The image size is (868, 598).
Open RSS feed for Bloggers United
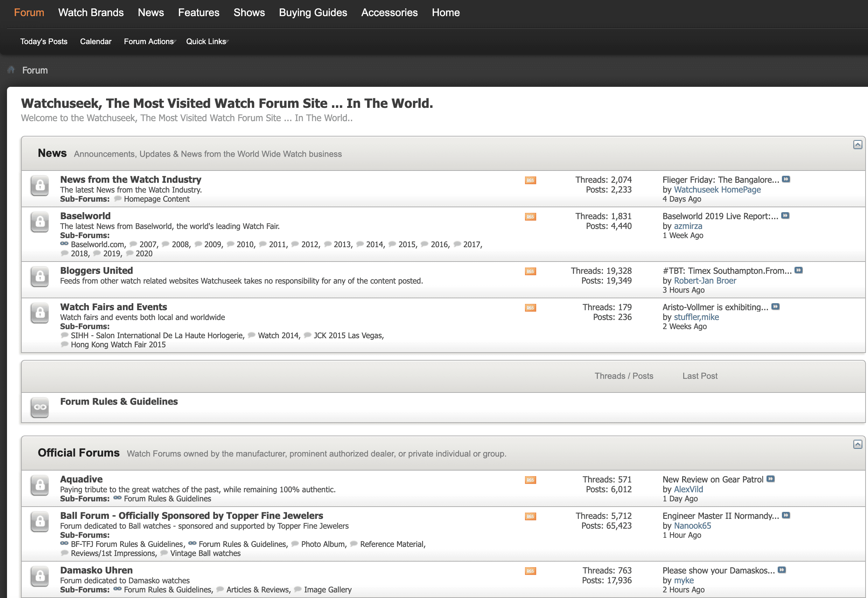point(530,271)
